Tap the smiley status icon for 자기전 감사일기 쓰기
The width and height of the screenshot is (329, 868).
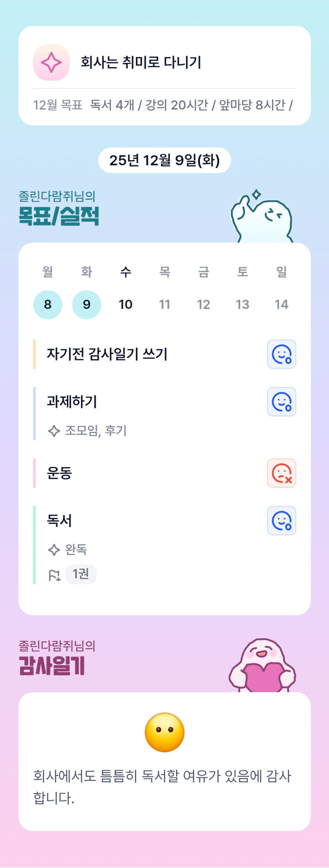[281, 354]
